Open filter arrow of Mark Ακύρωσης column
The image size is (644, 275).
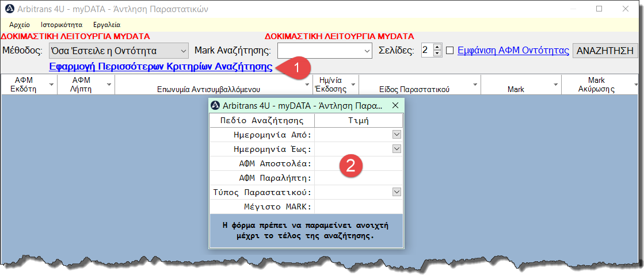636,84
